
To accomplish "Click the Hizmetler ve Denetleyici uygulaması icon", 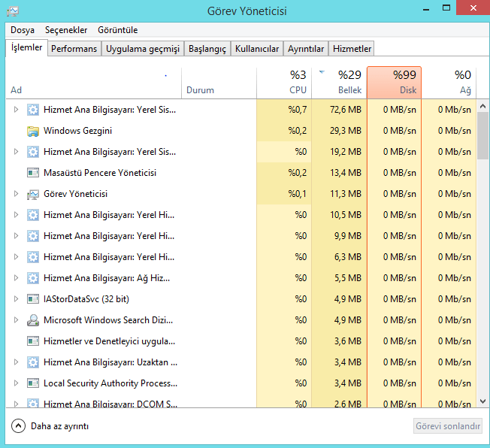I will pyautogui.click(x=33, y=341).
